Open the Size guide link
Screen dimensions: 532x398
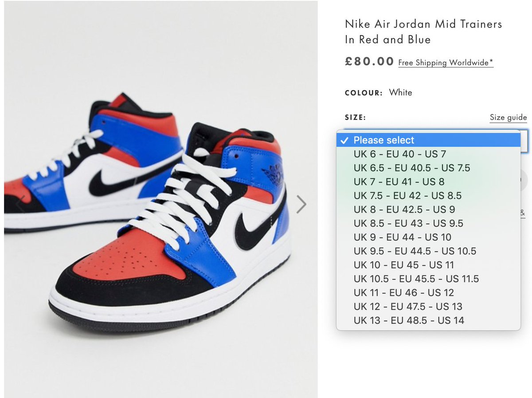coord(508,118)
